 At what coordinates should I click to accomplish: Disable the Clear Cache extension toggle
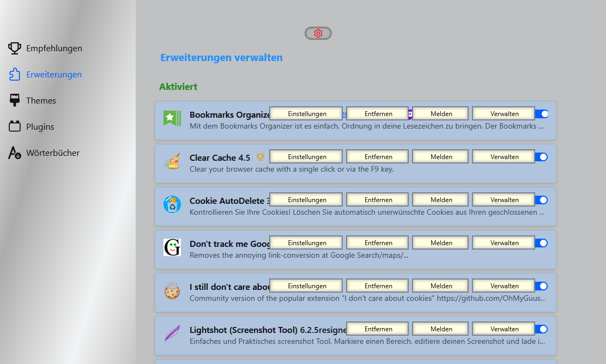point(542,157)
